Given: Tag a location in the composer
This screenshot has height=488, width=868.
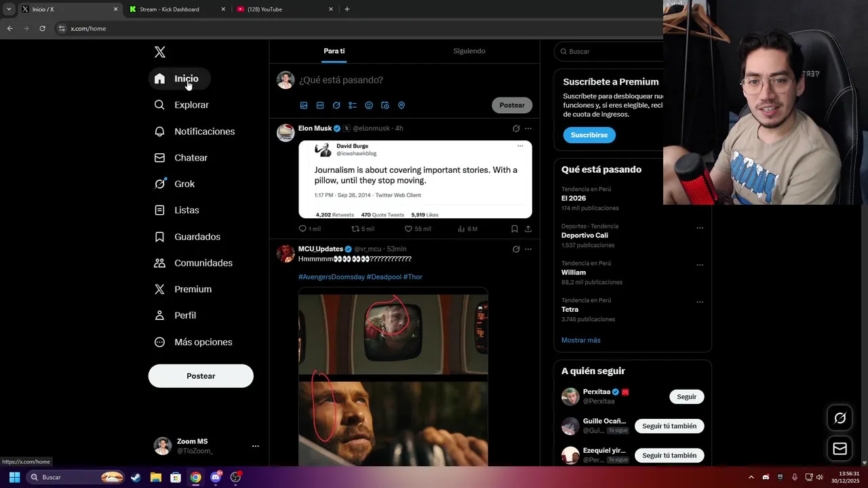Looking at the screenshot, I should (401, 106).
